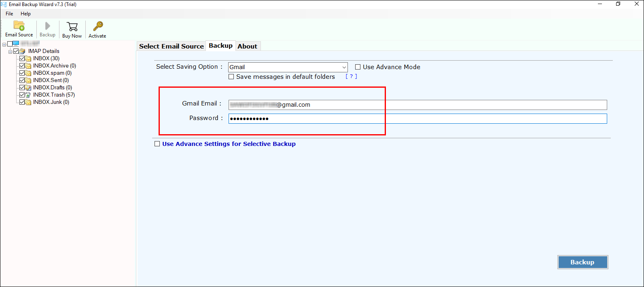Screen dimensions: 644x287
Task: Switch to Select Email Source tab
Action: click(172, 46)
